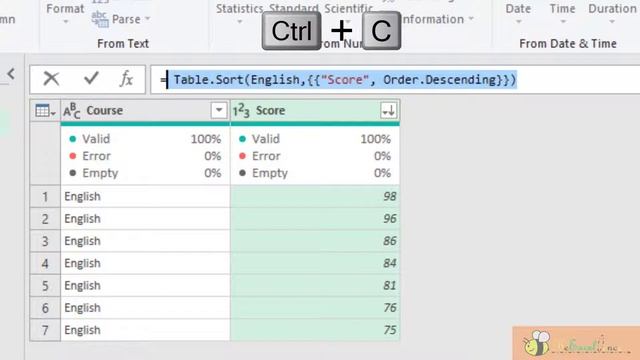Image resolution: width=640 pixels, height=360 pixels.
Task: Select row number 7 header
Action: [x=45, y=330]
